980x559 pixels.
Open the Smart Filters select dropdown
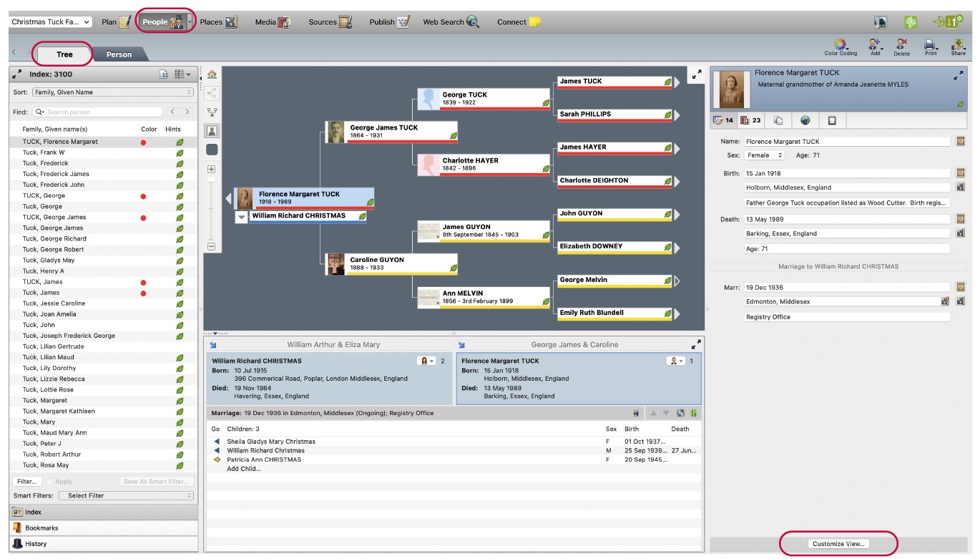(126, 495)
